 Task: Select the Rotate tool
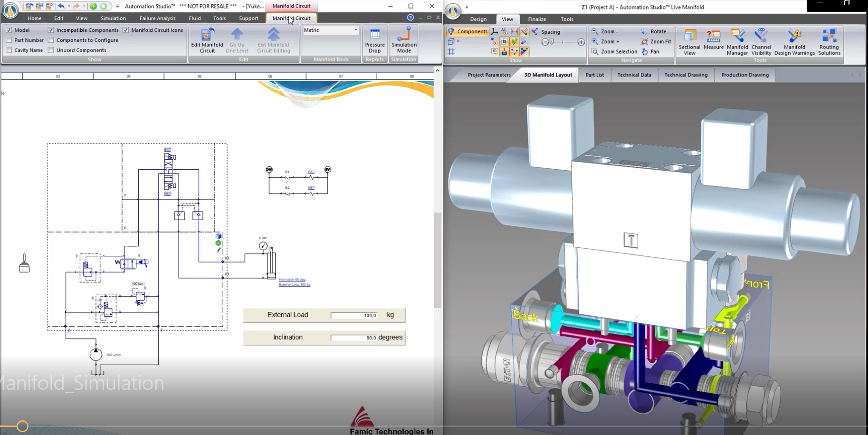click(x=653, y=31)
